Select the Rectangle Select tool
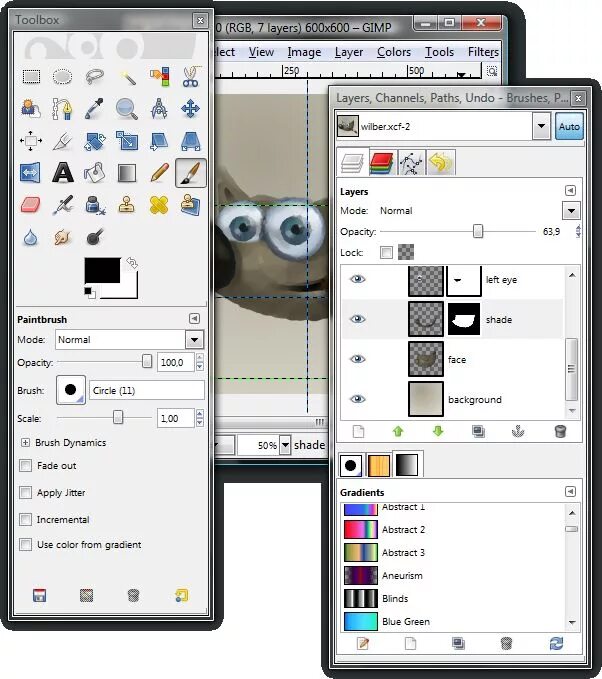This screenshot has width=602, height=679. coord(31,77)
